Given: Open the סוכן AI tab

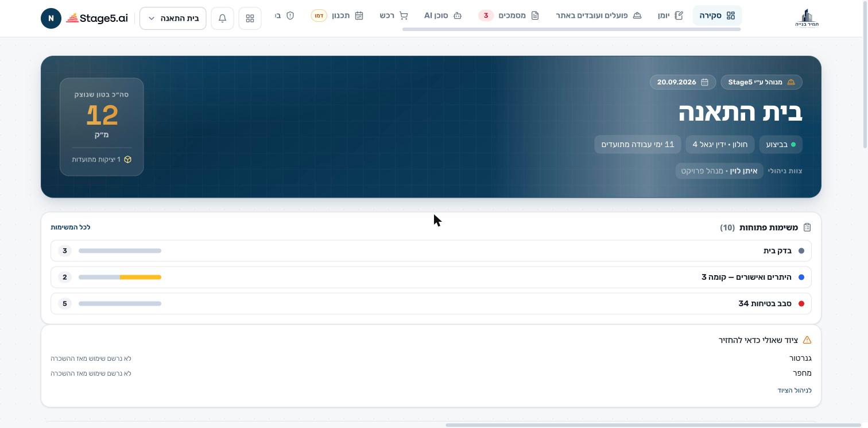Looking at the screenshot, I should 443,16.
